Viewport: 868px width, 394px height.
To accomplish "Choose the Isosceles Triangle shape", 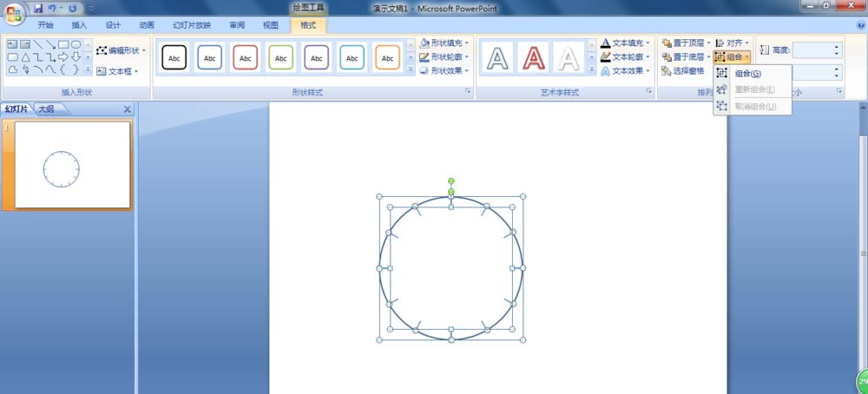I will (x=25, y=57).
